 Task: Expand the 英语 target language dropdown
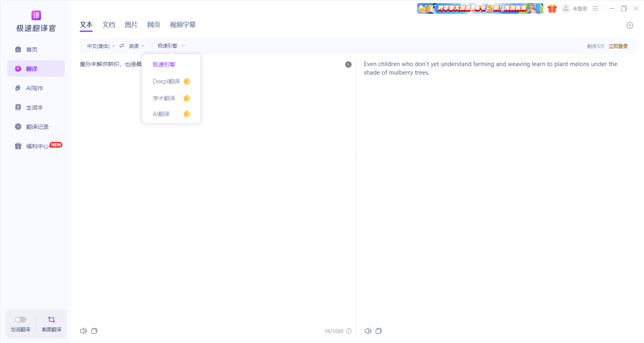tap(136, 46)
